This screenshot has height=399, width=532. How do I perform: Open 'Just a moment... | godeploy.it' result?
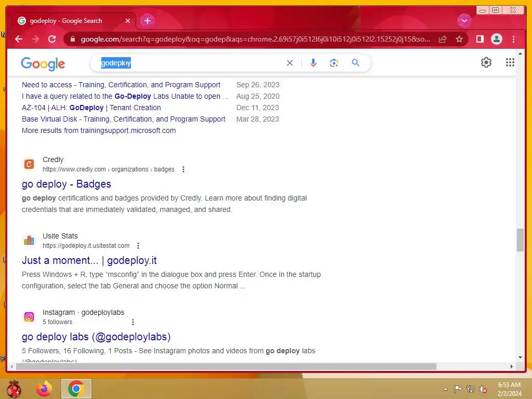pyautogui.click(x=89, y=260)
